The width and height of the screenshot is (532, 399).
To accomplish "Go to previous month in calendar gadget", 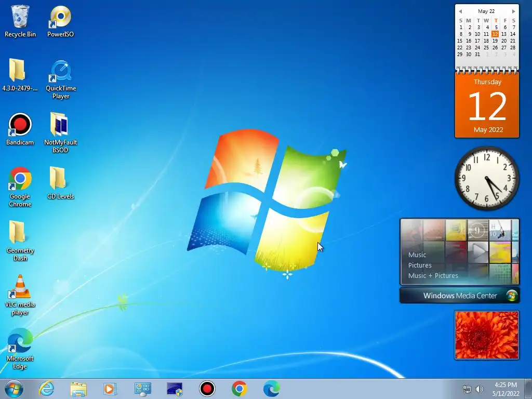I will click(x=460, y=11).
